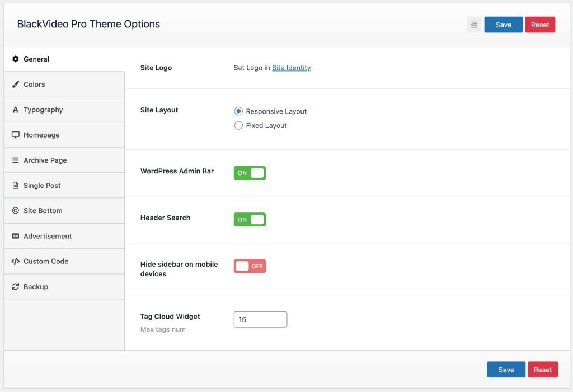Click the BlackVideo Pro Theme Options title
Viewport: 573px width, 392px height.
[x=88, y=24]
